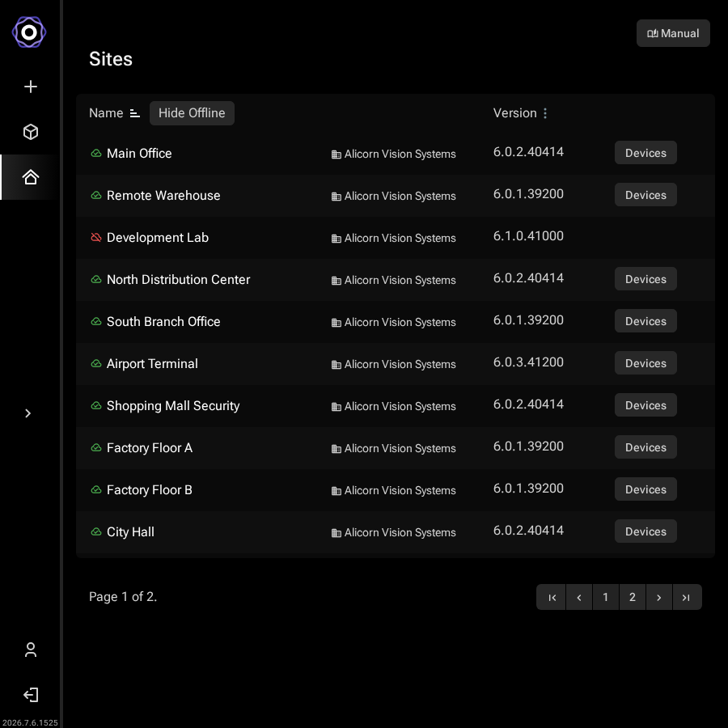The image size is (728, 728).
Task: Select the Factory Floor B site name
Action: tap(150, 490)
